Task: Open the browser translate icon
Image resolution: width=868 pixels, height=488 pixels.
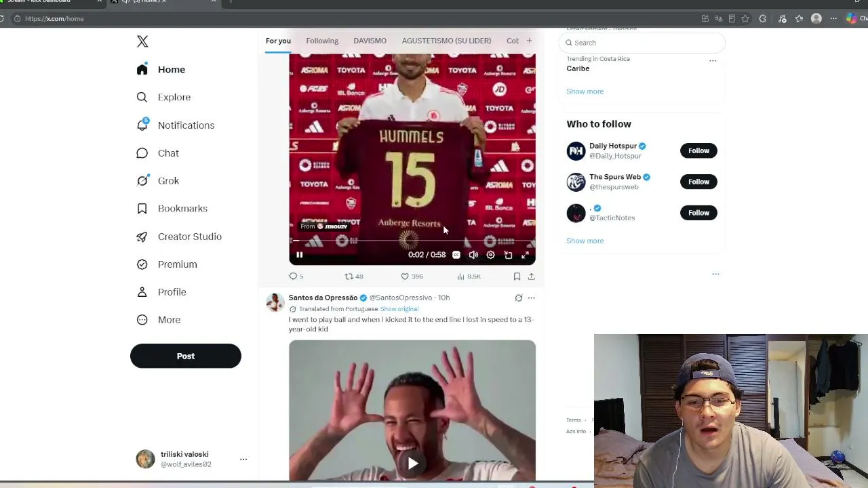Action: 718,18
